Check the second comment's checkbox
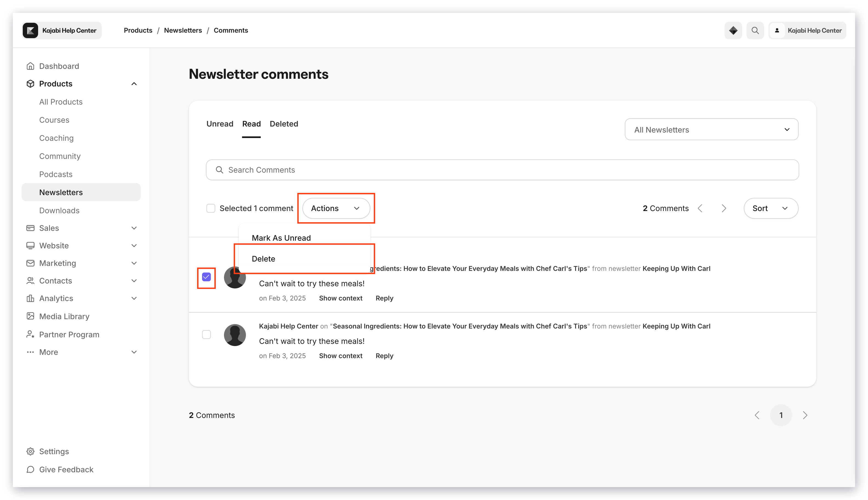Viewport: 868px width, 500px height. (206, 334)
